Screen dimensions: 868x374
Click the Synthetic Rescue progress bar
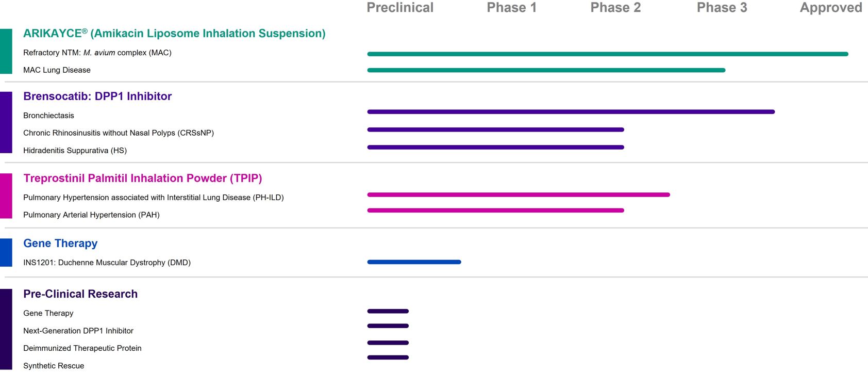[388, 357]
